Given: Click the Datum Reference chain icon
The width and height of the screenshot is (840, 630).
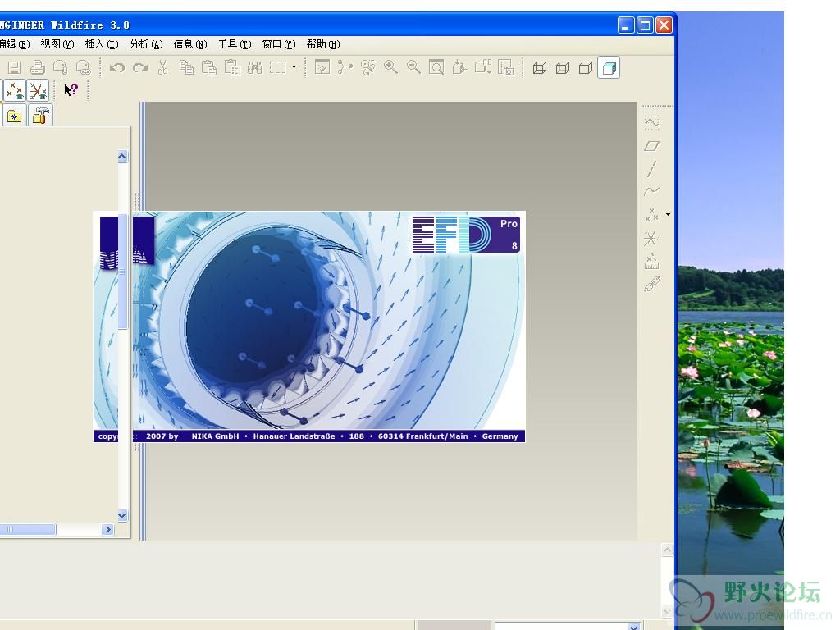Looking at the screenshot, I should tap(651, 284).
